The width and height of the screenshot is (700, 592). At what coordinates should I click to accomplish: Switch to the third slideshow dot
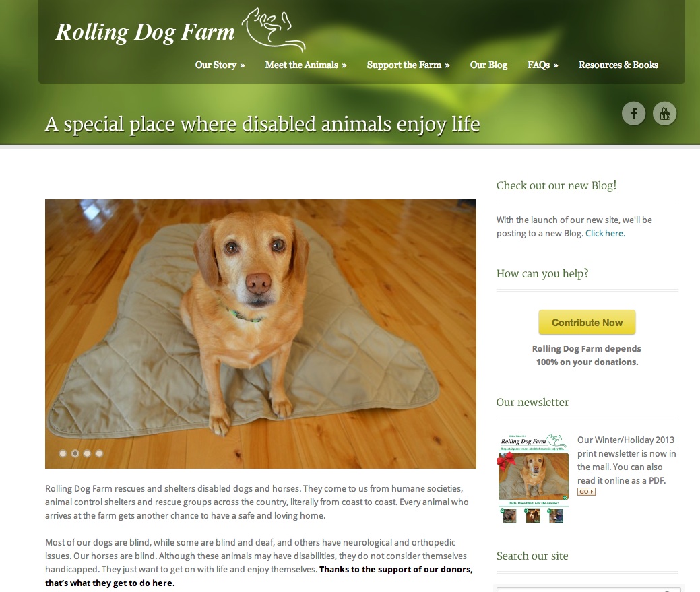[87, 453]
